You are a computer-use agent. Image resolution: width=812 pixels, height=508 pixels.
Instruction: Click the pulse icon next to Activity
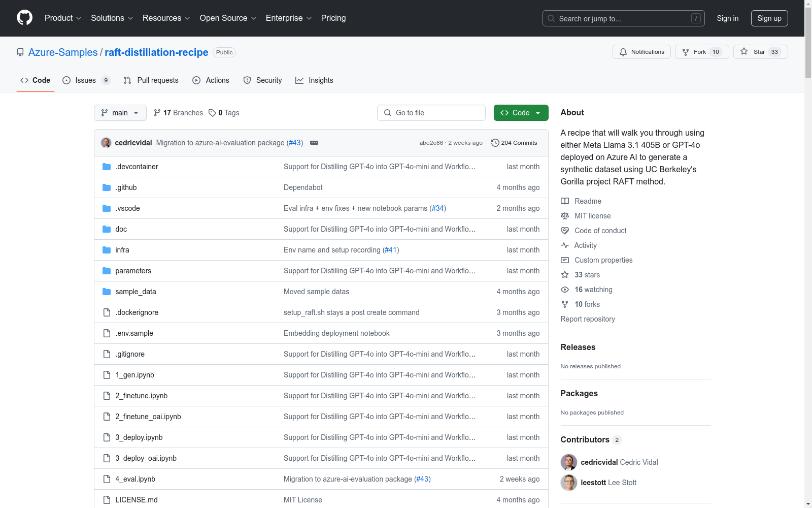click(565, 245)
